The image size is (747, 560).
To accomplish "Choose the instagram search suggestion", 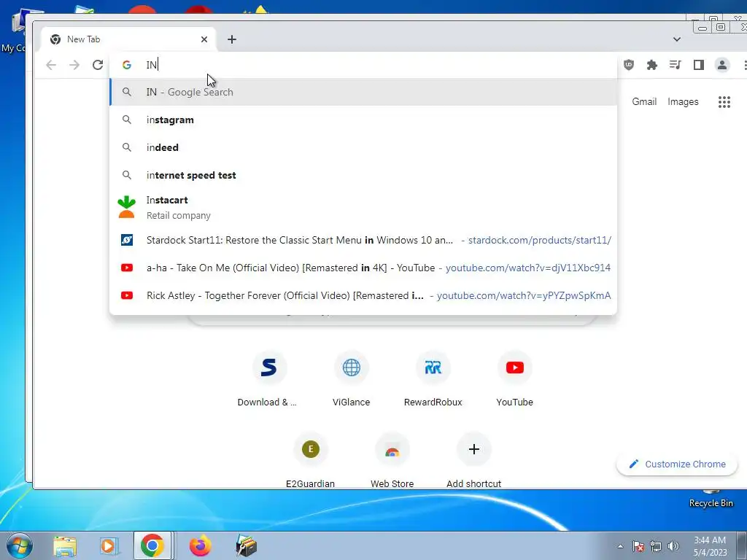I will click(x=363, y=120).
